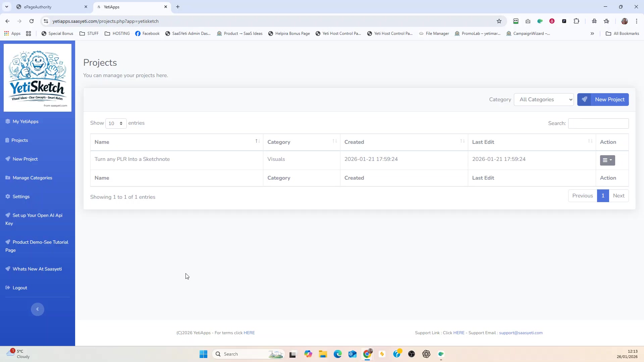The image size is (644, 362).
Task: Click page 1 pagination button
Action: (603, 196)
